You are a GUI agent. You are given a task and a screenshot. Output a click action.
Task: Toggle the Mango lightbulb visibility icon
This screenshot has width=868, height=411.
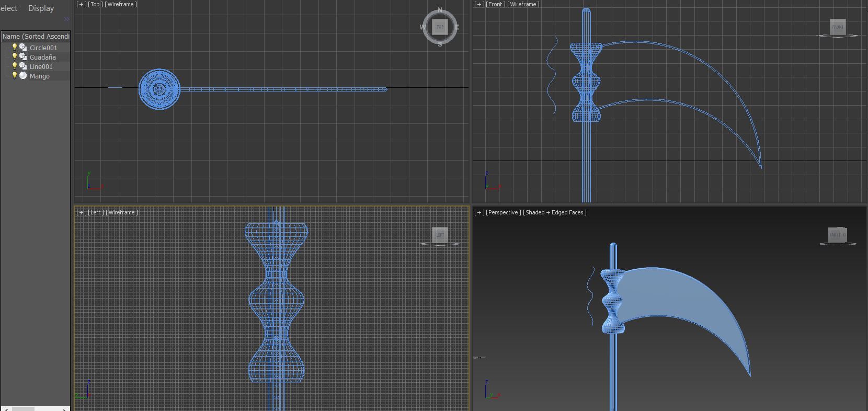[x=15, y=76]
